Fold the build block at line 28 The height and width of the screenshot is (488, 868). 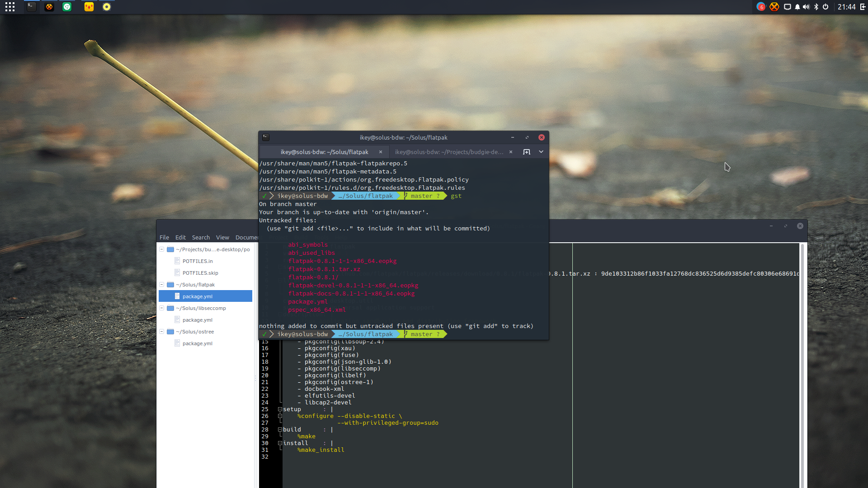pos(280,430)
